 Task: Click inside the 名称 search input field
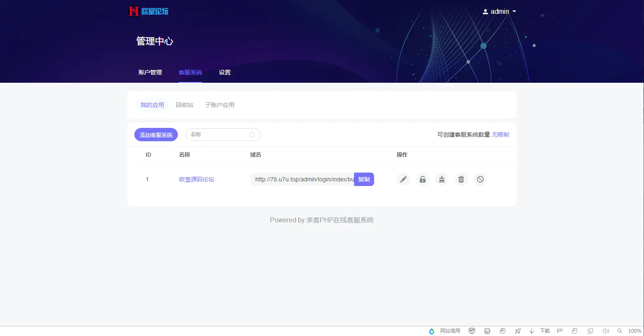pos(218,135)
